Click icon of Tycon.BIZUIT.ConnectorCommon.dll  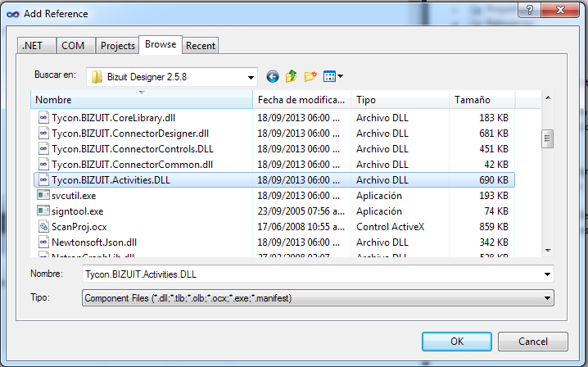click(x=43, y=165)
